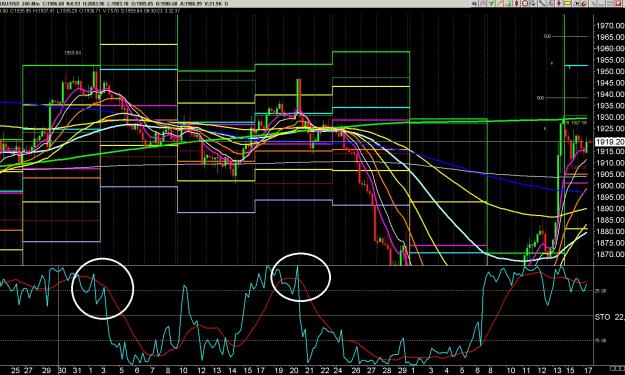Click the red circle icon in the toolbar
Viewport: 625px width, 375px height.
click(525, 4)
